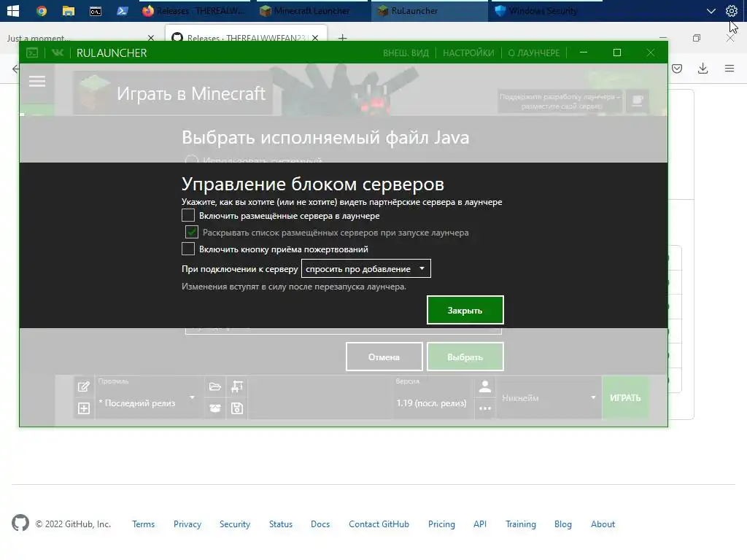This screenshot has height=560, width=747.
Task: Open the Training footer link
Action: point(521,524)
